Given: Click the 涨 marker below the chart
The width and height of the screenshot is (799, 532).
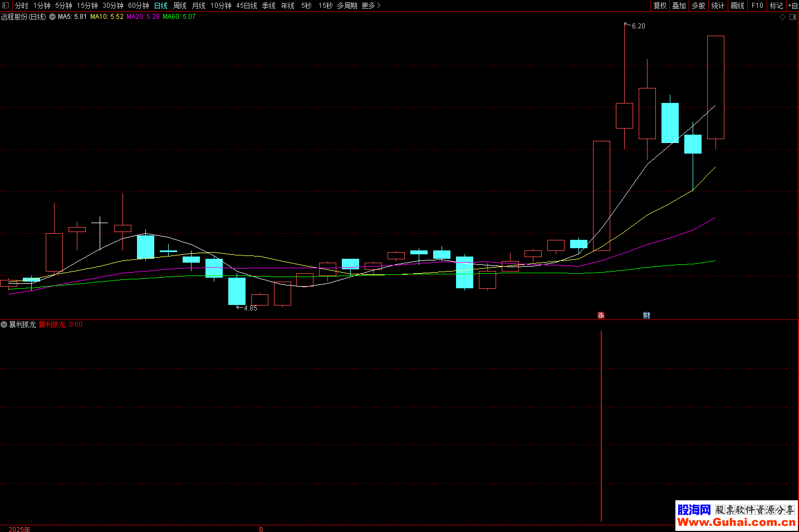Looking at the screenshot, I should pos(601,316).
